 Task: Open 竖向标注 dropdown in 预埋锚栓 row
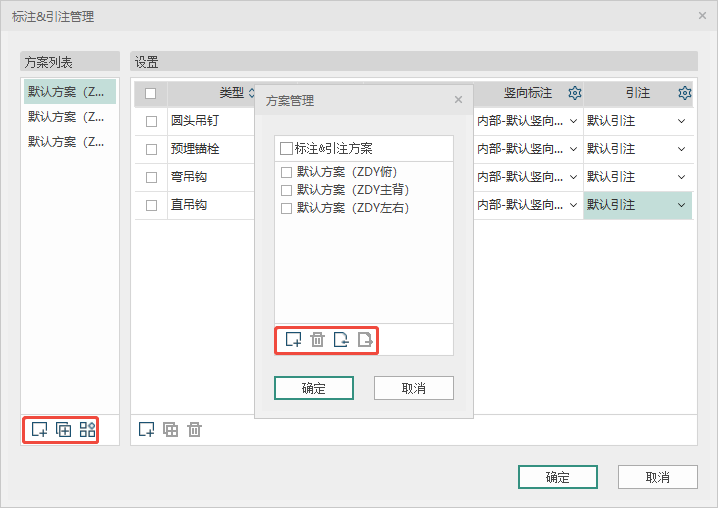tap(573, 149)
